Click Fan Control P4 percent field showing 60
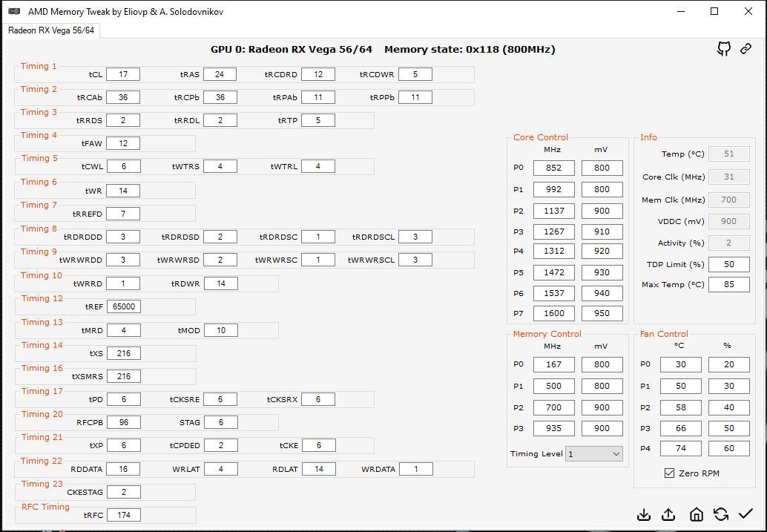This screenshot has width=767, height=532. coord(729,448)
